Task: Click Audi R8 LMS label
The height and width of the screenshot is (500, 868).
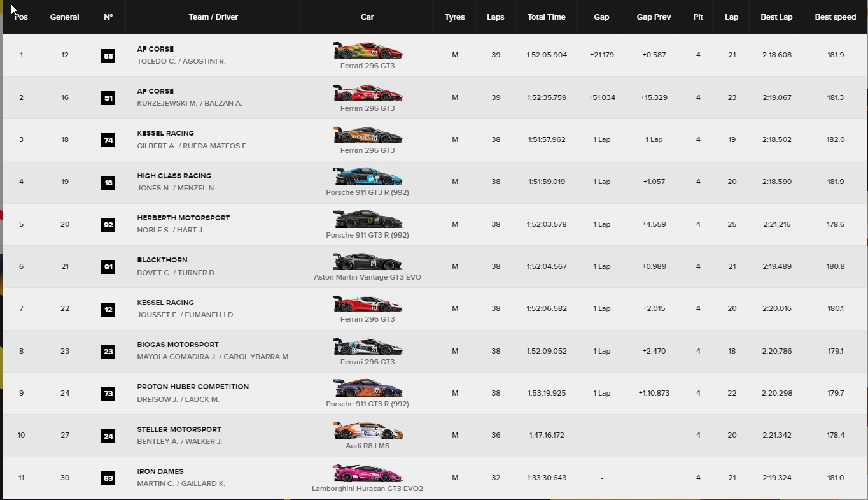Action: (367, 446)
